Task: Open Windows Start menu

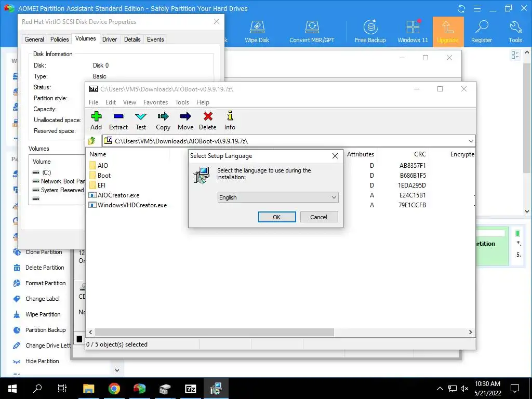Action: pos(12,388)
